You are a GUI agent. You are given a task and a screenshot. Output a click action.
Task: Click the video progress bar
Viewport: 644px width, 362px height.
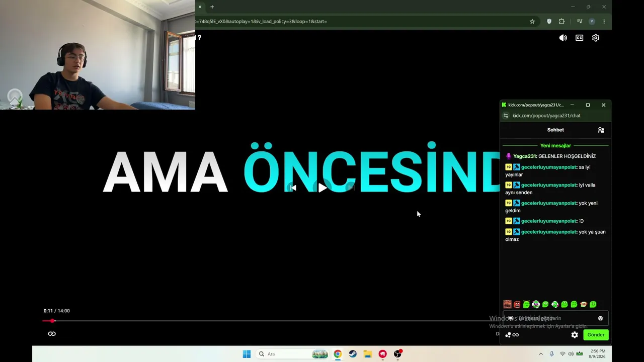[x=272, y=321]
